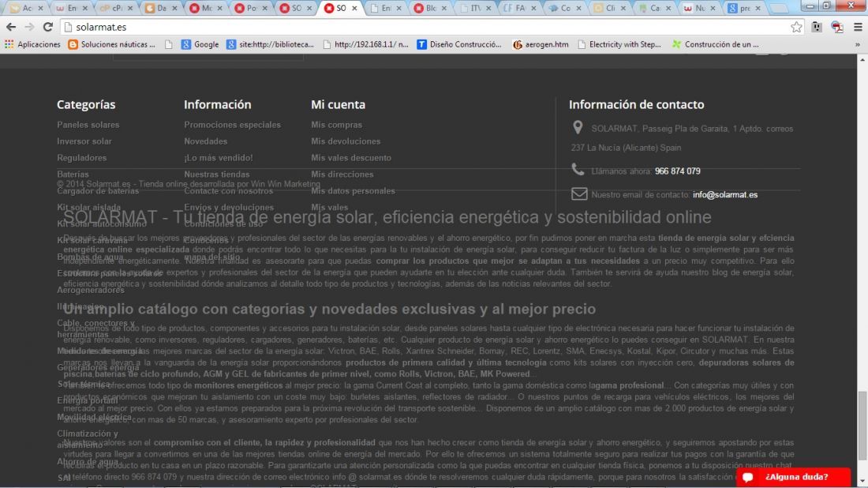Switch to the Da browser tab
The height and width of the screenshot is (488, 868).
(x=162, y=9)
